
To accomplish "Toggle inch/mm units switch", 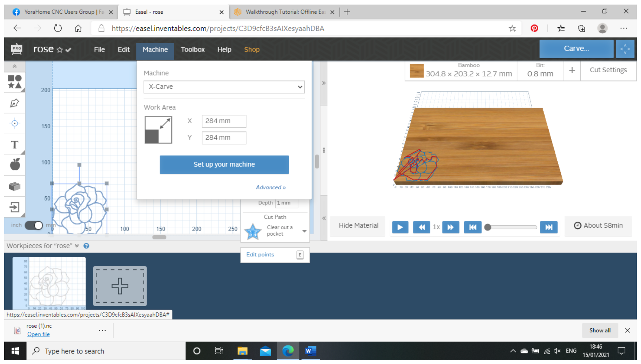I will 34,225.
